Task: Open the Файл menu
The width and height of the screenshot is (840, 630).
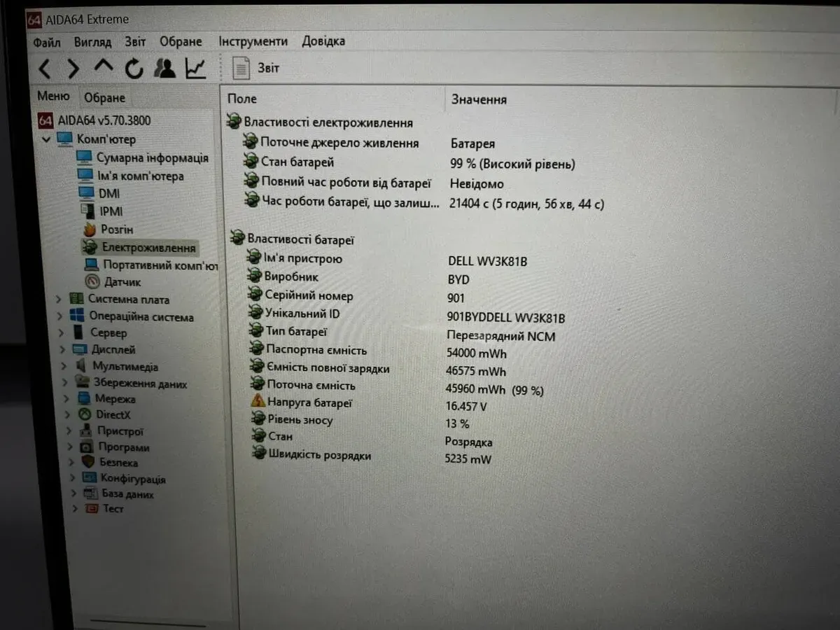Action: [x=47, y=42]
